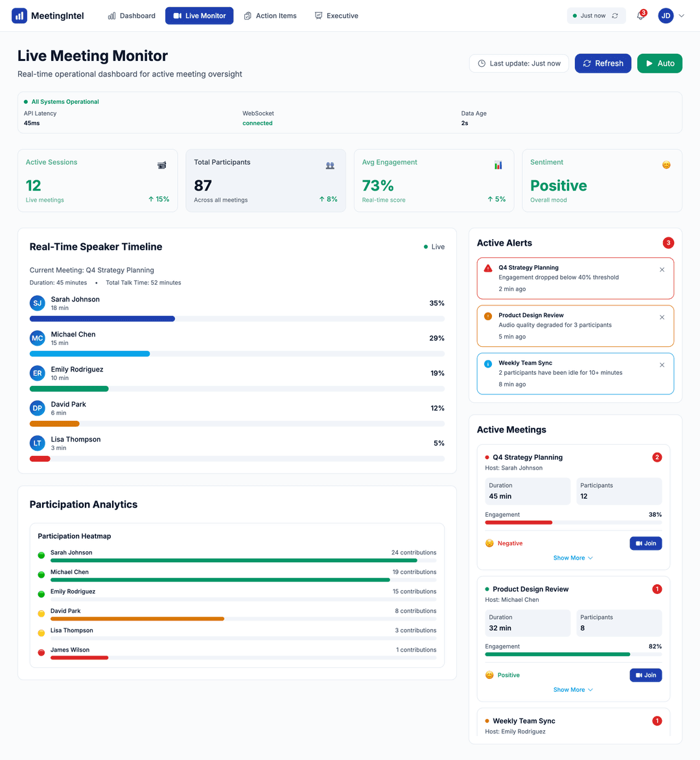Click the sync icon beside Just now
Screen dimensions: 700x760
(x=615, y=16)
